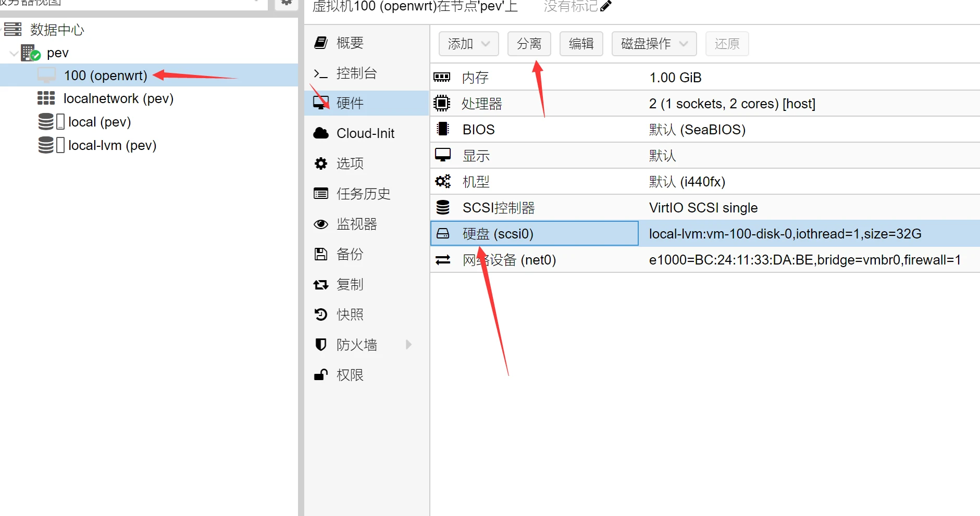Select the BIOS SeaBIOS row

[705, 129]
